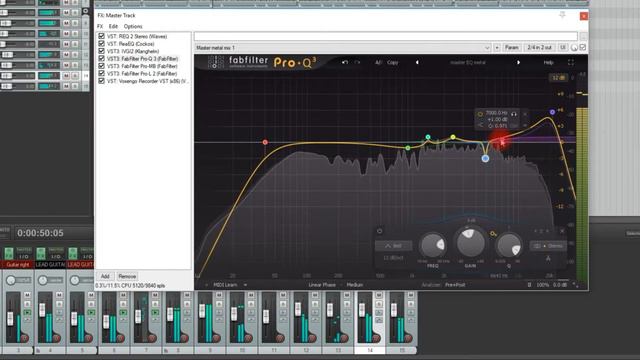Adjust the Q knob
Image resolution: width=640 pixels, height=360 pixels.
click(509, 245)
